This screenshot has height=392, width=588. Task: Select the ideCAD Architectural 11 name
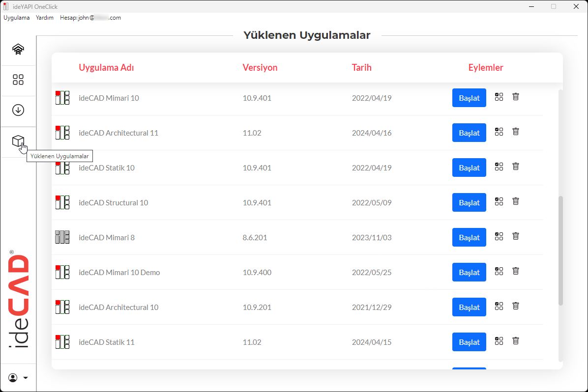pos(118,133)
